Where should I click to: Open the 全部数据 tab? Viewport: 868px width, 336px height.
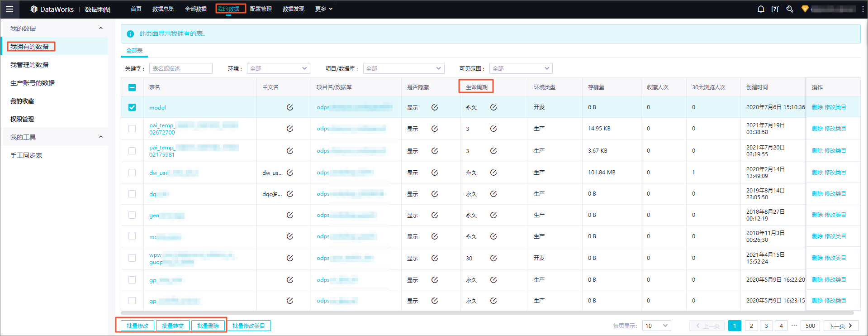pyautogui.click(x=196, y=9)
